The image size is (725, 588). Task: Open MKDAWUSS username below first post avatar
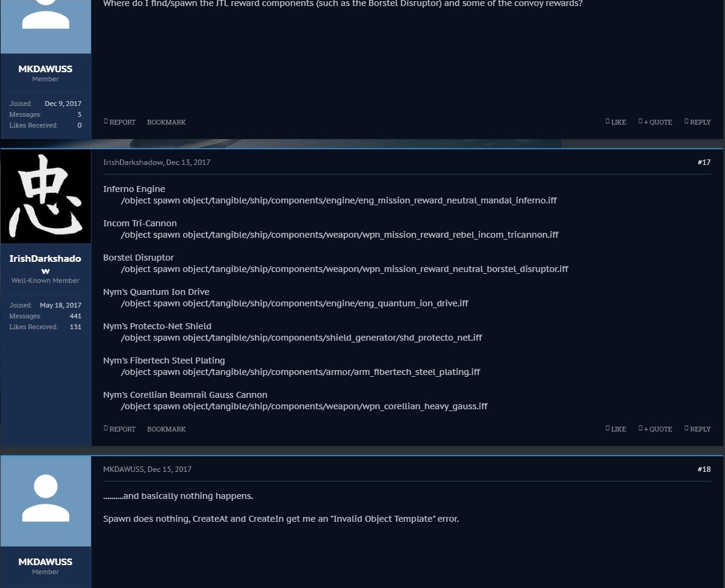click(45, 69)
